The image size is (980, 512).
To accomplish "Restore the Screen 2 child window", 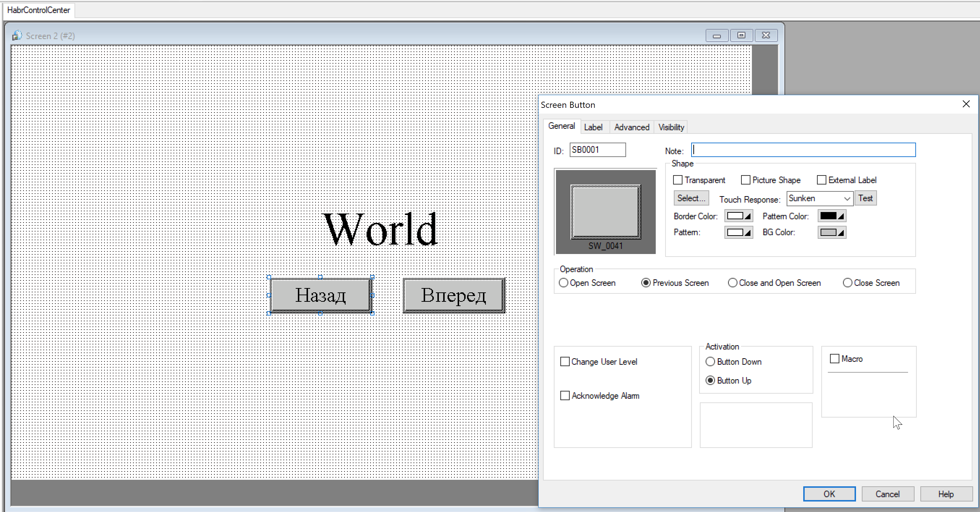I will coord(741,35).
